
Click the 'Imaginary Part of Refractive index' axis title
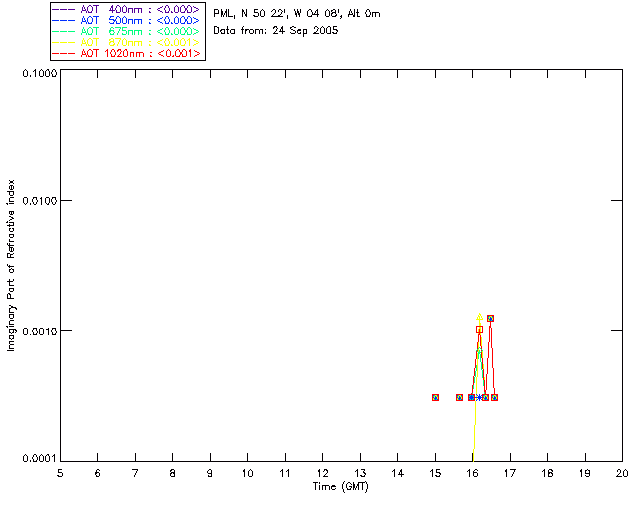[11, 265]
